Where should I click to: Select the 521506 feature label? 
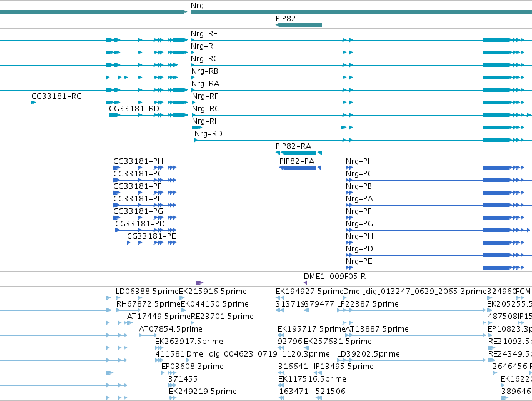(331, 392)
